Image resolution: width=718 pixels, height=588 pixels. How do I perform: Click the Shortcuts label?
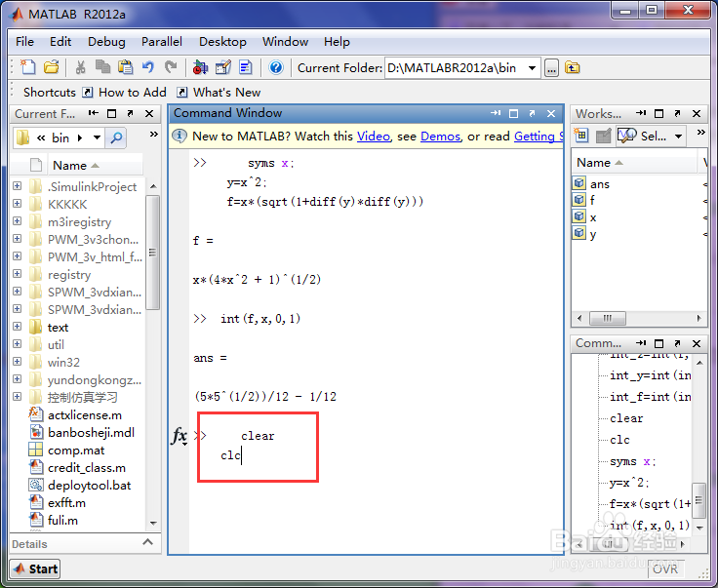(x=50, y=92)
